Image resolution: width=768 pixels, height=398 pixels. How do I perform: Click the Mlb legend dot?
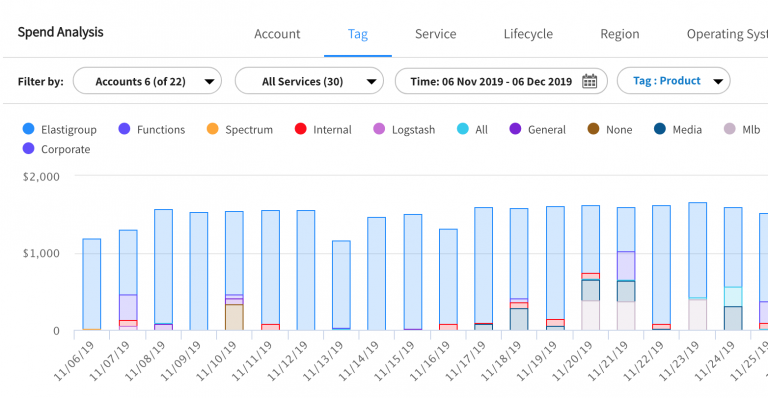tap(730, 129)
